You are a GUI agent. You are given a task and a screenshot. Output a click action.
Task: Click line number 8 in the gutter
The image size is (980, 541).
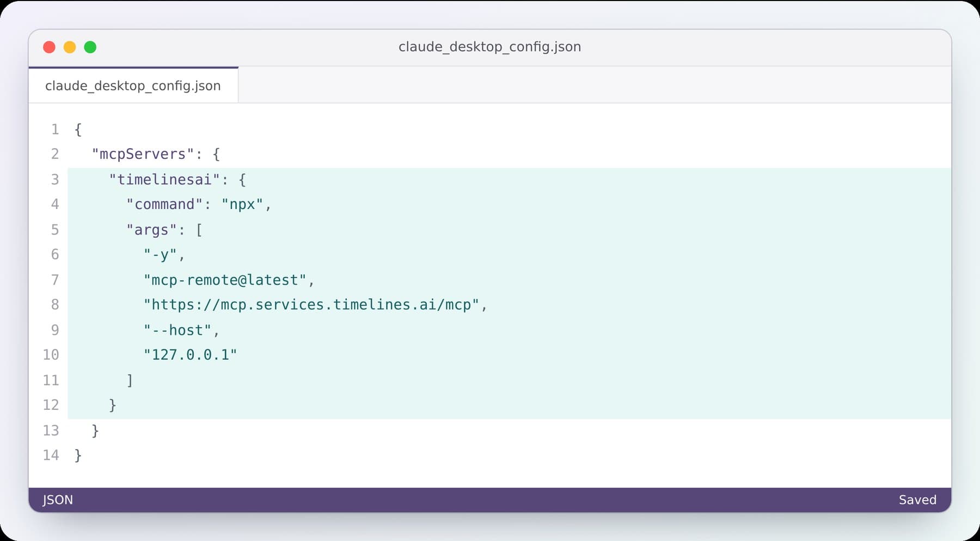point(55,304)
